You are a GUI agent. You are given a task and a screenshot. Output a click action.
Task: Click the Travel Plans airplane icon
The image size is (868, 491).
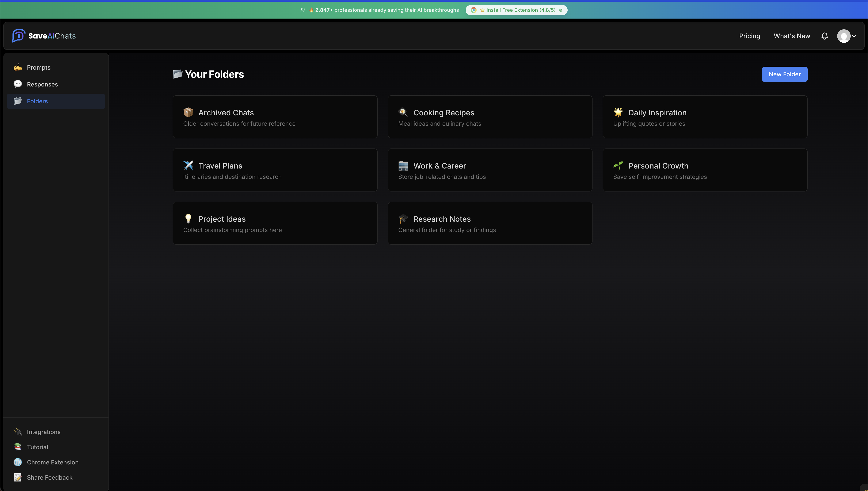[x=188, y=166]
